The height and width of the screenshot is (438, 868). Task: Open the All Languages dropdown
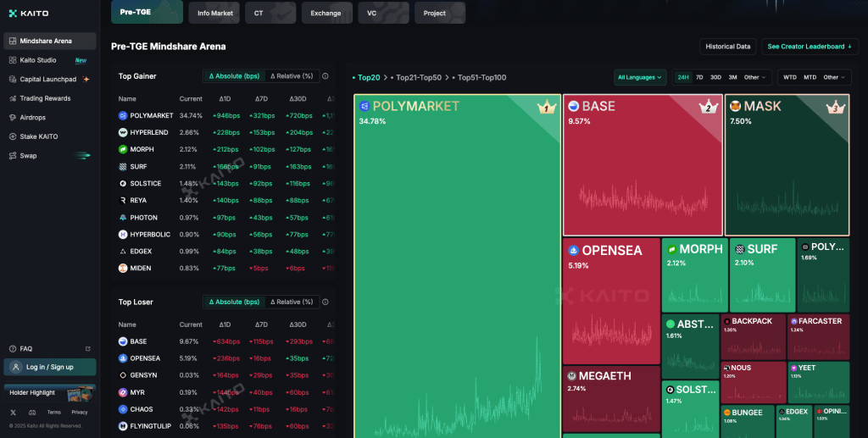tap(640, 77)
